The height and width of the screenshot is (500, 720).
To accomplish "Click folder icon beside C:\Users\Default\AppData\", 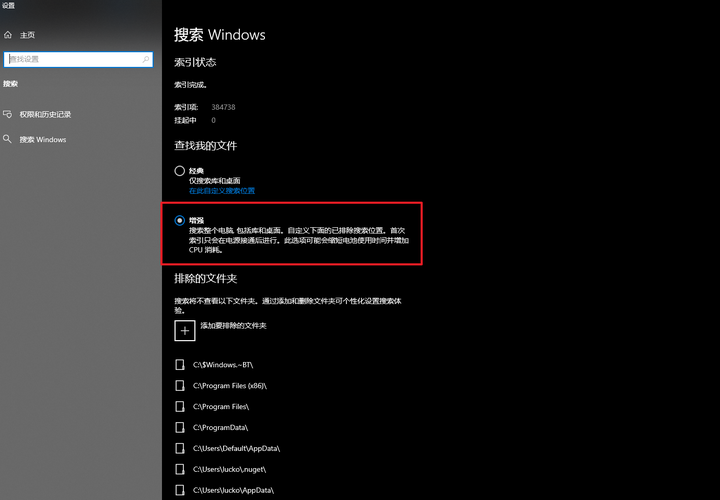I will pyautogui.click(x=180, y=448).
